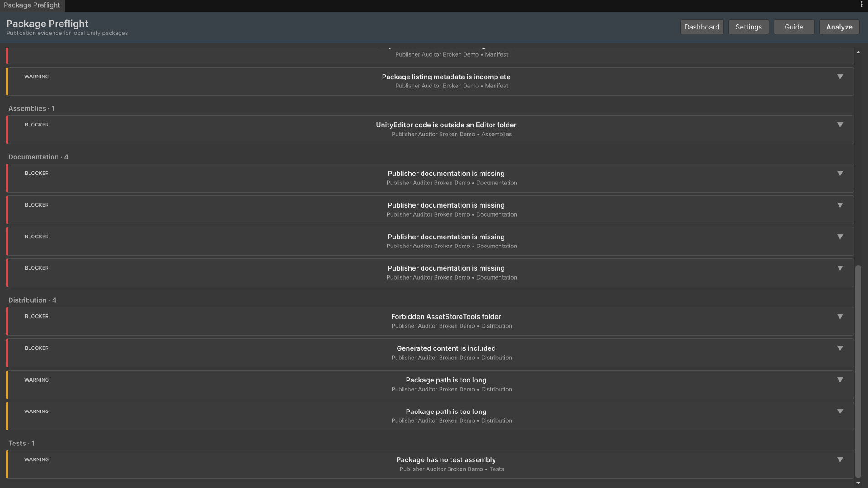Select 'UnityEditor code is outside an Editor folder' title
Viewport: 868px width, 488px height.
click(x=446, y=125)
